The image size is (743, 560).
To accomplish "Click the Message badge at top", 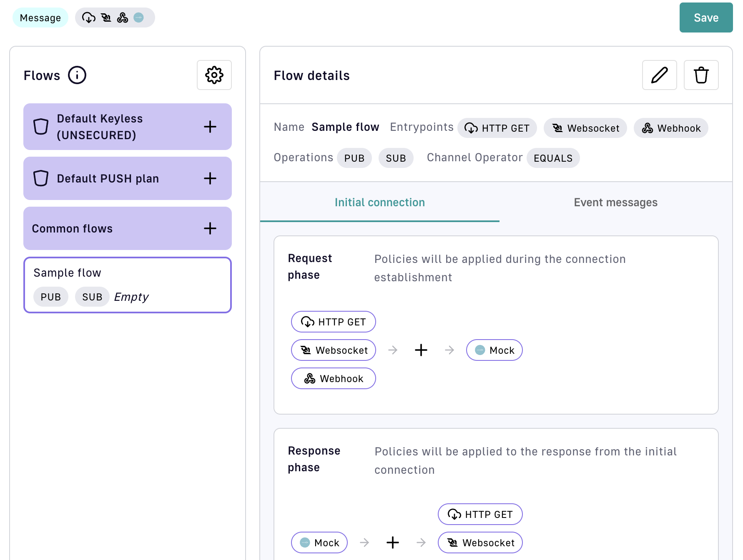I will point(40,17).
